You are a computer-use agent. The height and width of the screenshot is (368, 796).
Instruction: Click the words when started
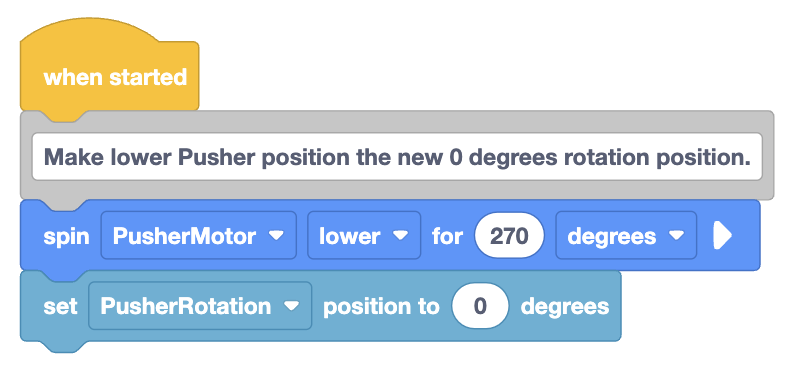pyautogui.click(x=115, y=77)
